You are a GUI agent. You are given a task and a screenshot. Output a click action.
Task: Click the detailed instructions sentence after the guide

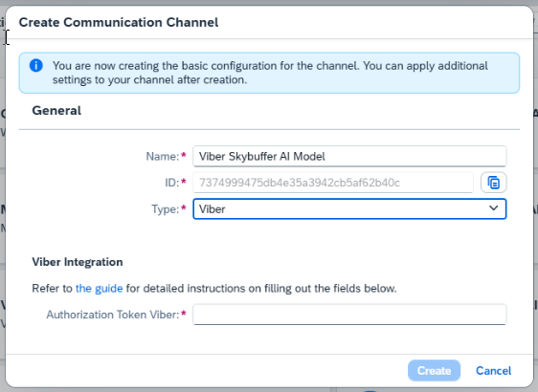pos(261,288)
